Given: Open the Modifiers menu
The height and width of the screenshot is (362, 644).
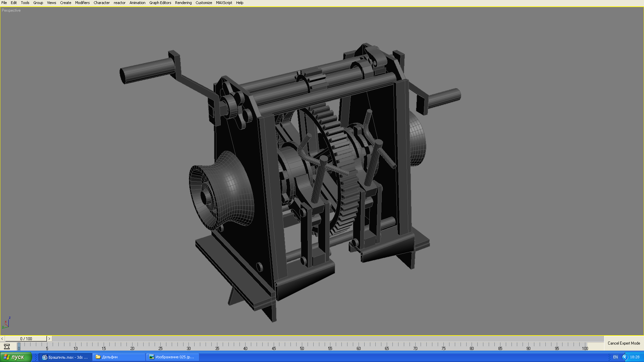Looking at the screenshot, I should 82,3.
